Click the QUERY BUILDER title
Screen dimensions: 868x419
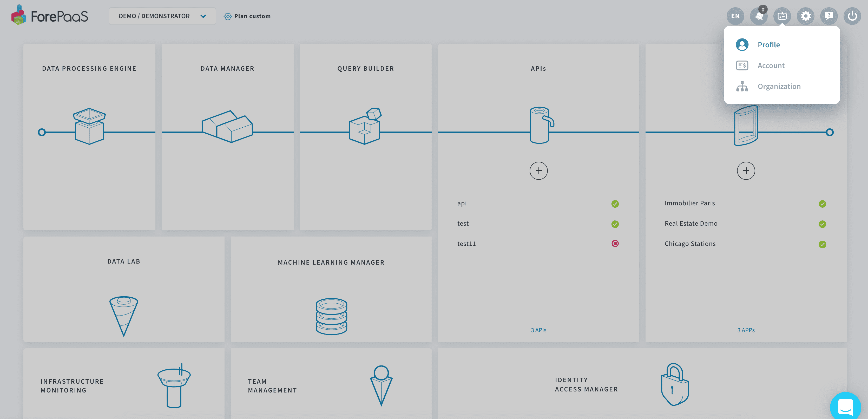click(366, 68)
